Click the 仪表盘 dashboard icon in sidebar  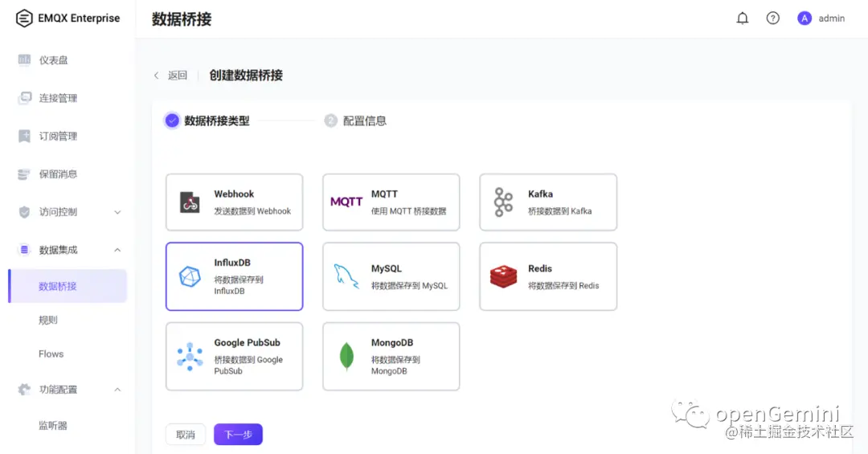point(24,59)
